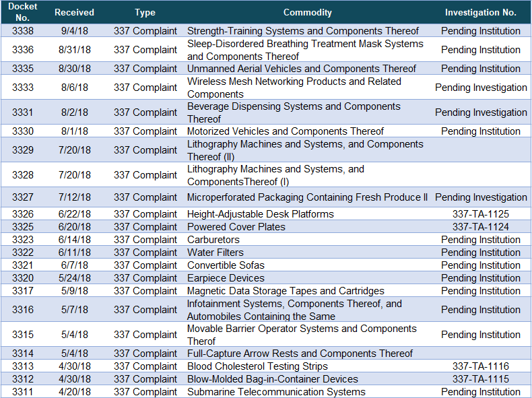The image size is (532, 398).
Task: Click Movable Barrier Operator Systems commodity
Action: [302, 335]
